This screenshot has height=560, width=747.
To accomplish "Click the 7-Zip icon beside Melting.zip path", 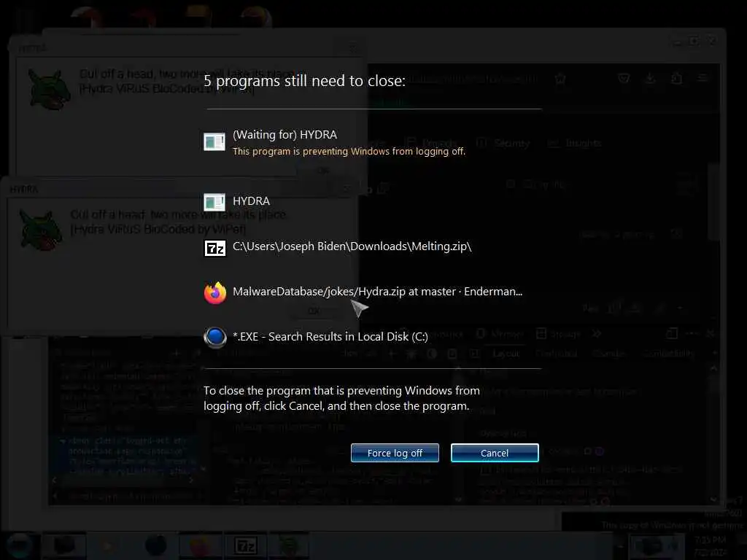I will 215,248.
